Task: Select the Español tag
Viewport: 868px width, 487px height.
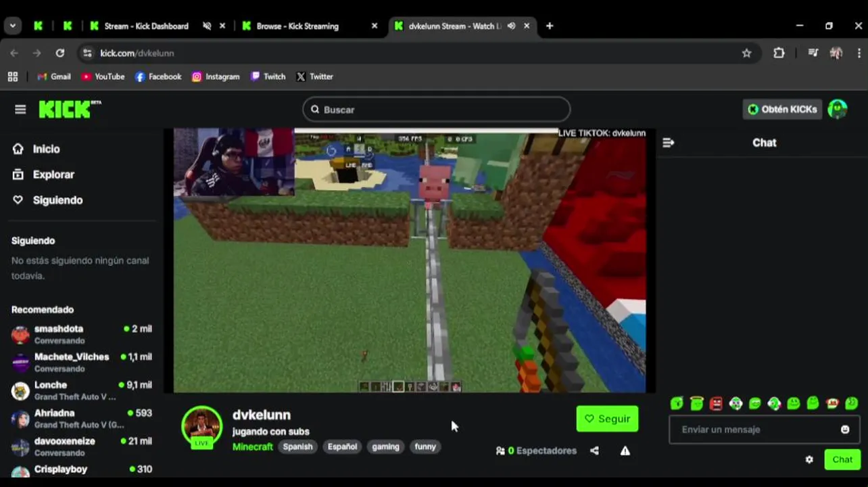Action: point(342,446)
